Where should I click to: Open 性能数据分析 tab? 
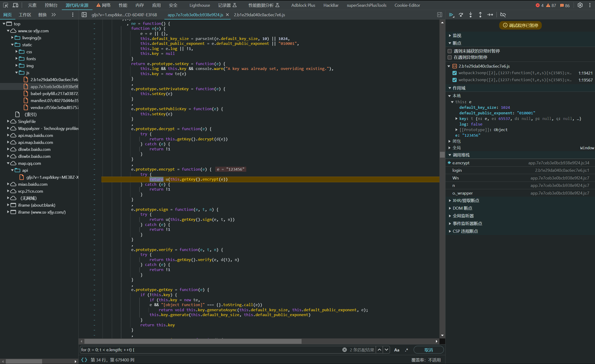(x=264, y=5)
